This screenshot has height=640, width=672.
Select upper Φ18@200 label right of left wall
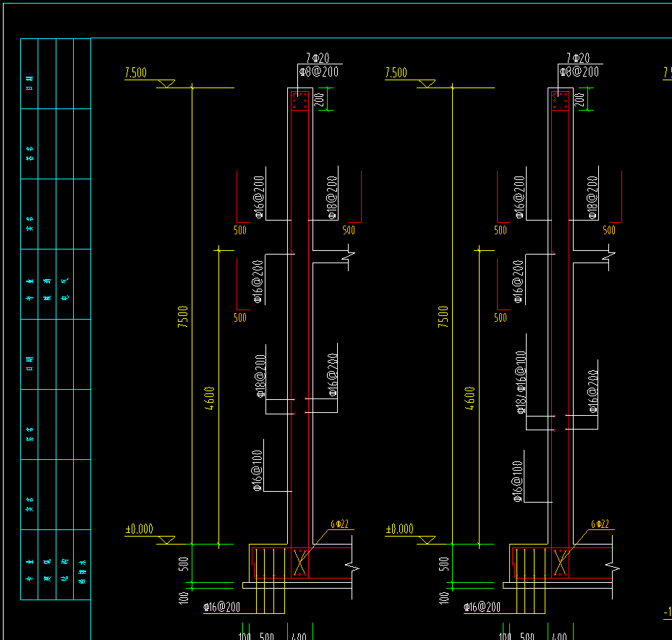point(333,198)
